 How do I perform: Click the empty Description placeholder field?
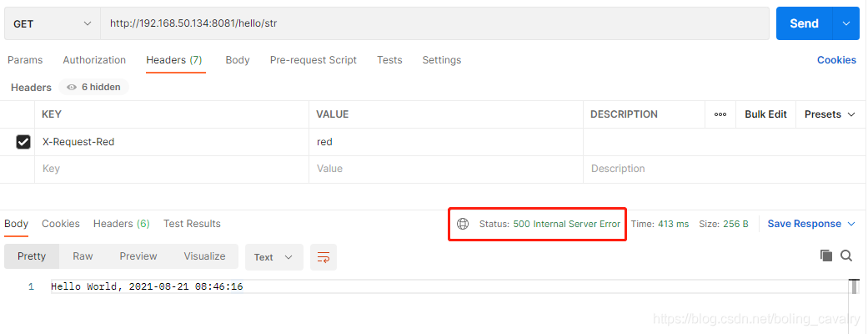pos(725,169)
